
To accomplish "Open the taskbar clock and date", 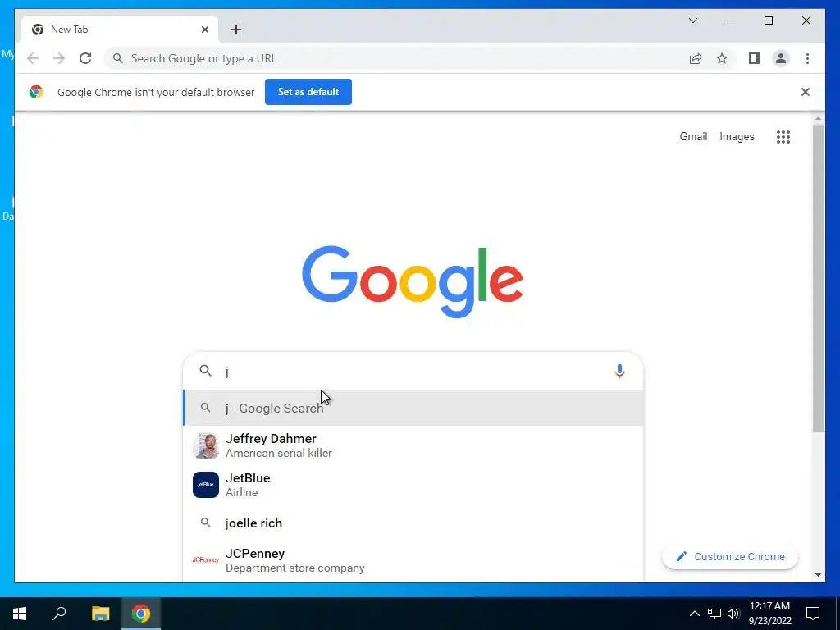I will pos(769,614).
